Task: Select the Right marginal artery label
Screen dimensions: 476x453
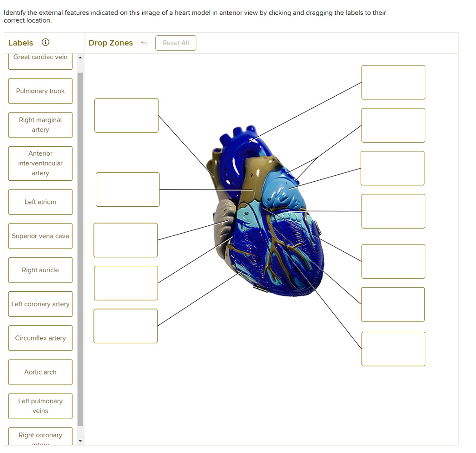Action: click(40, 125)
